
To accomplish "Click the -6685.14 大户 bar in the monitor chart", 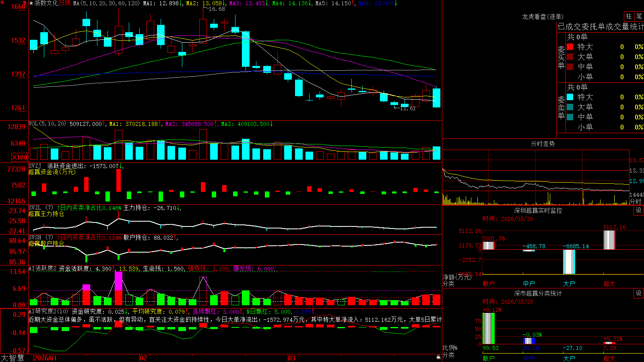I will (569, 262).
